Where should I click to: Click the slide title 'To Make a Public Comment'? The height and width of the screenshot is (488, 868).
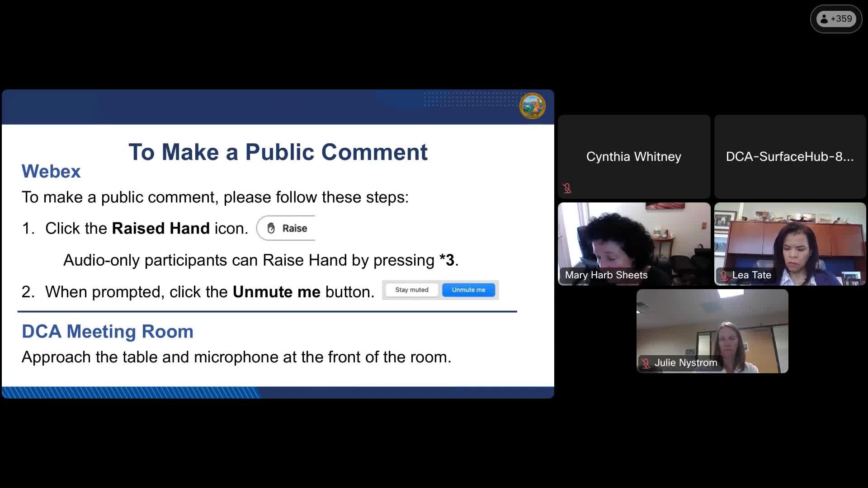pos(278,152)
